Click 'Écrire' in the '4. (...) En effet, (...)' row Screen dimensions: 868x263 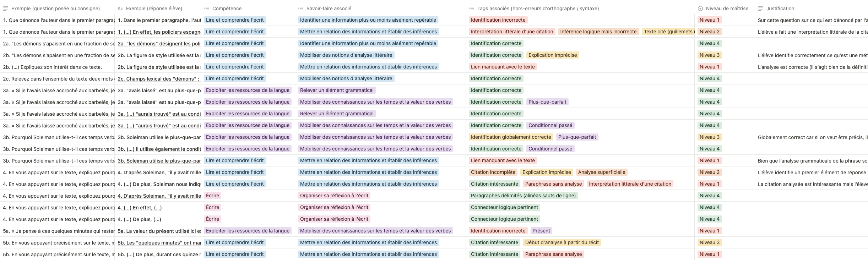pyautogui.click(x=212, y=207)
